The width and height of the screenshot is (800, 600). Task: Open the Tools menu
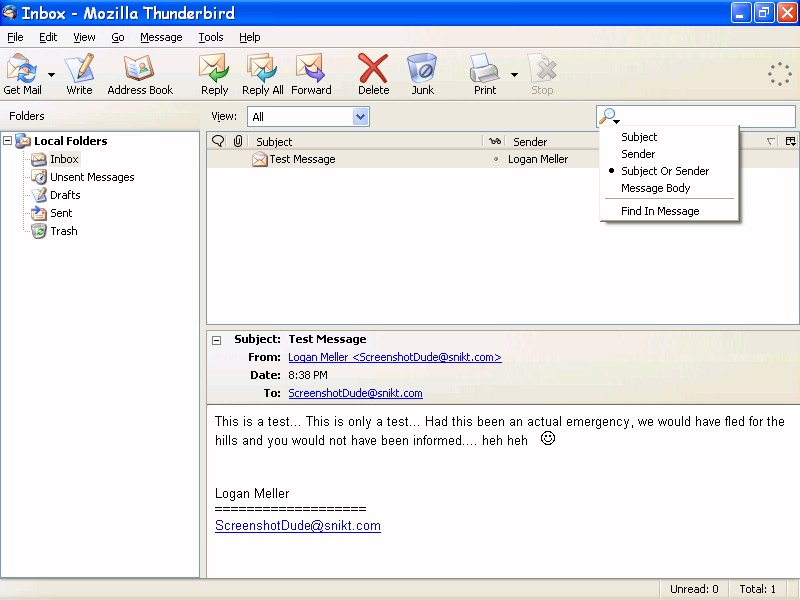[x=211, y=37]
